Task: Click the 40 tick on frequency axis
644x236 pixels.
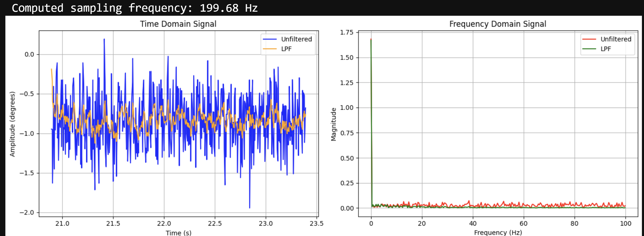Action: click(473, 224)
